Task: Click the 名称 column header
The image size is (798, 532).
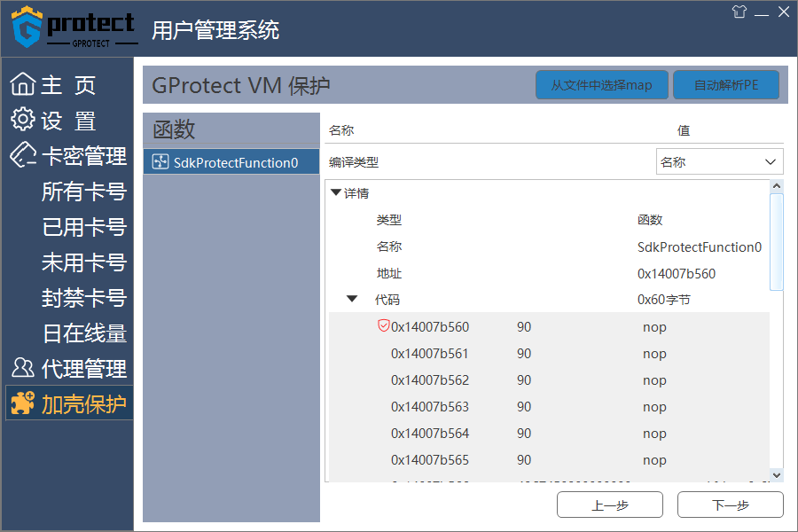Action: (x=341, y=130)
